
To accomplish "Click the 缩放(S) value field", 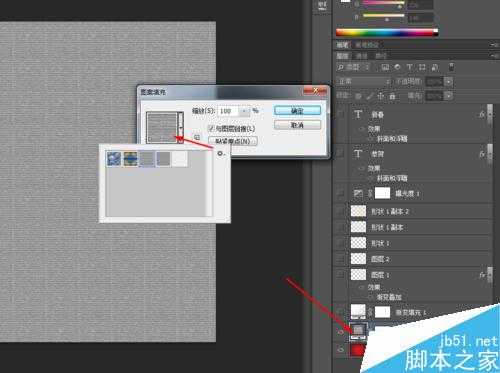I will [228, 111].
